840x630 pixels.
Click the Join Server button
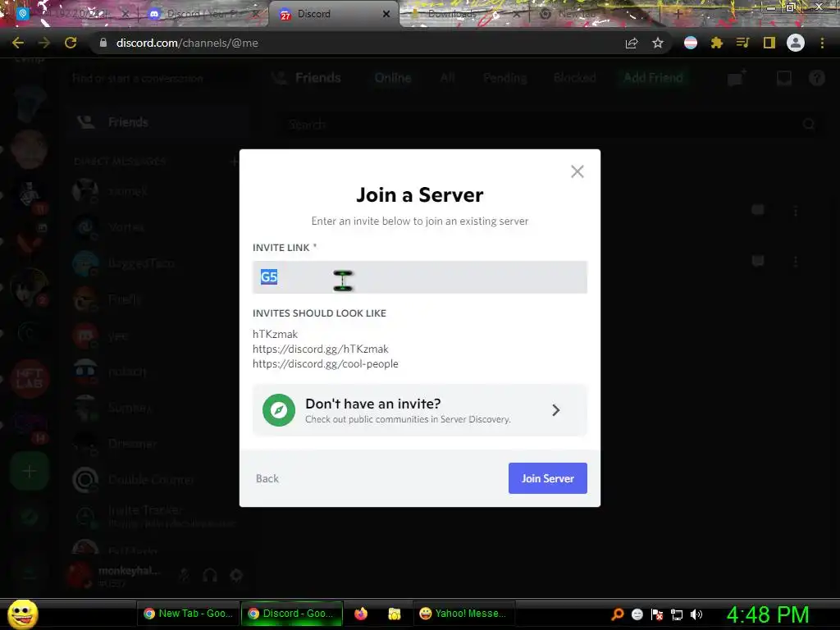tap(547, 478)
